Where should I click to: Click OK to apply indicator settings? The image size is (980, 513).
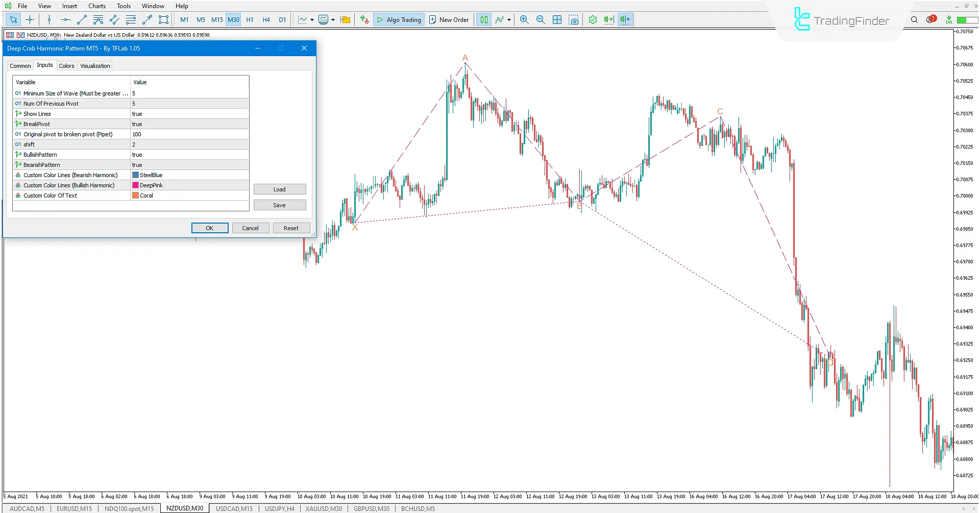click(209, 228)
